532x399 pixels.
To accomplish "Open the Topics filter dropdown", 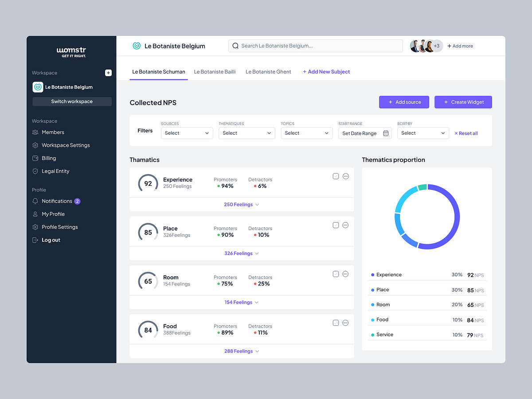I will point(307,133).
